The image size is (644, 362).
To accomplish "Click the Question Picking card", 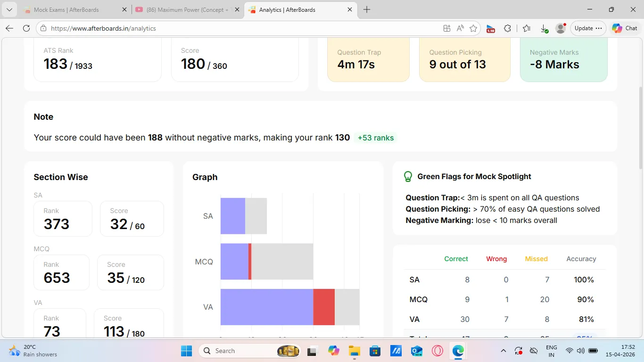I will (464, 59).
